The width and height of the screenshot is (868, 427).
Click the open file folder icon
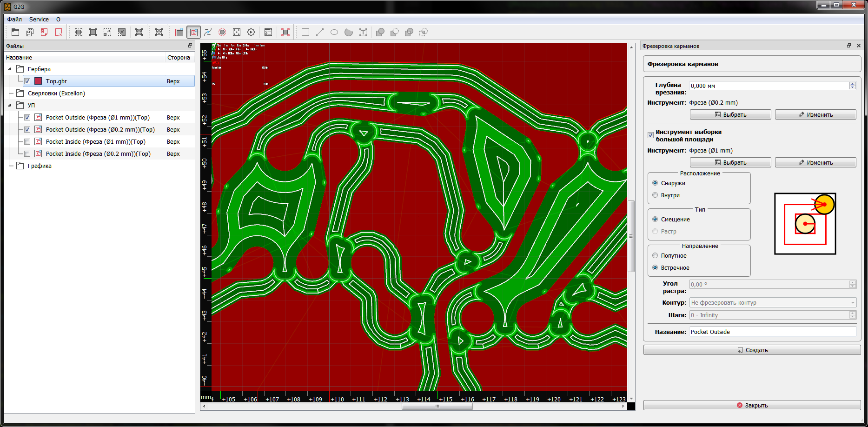coord(15,32)
